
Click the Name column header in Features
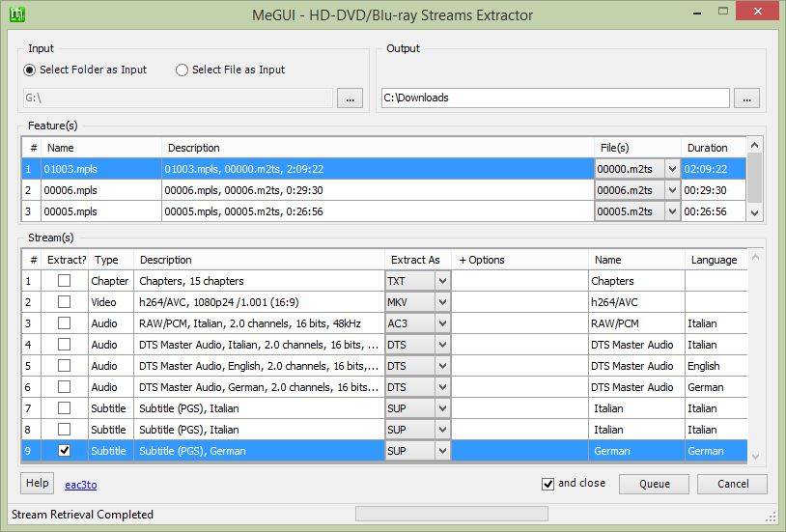point(101,148)
